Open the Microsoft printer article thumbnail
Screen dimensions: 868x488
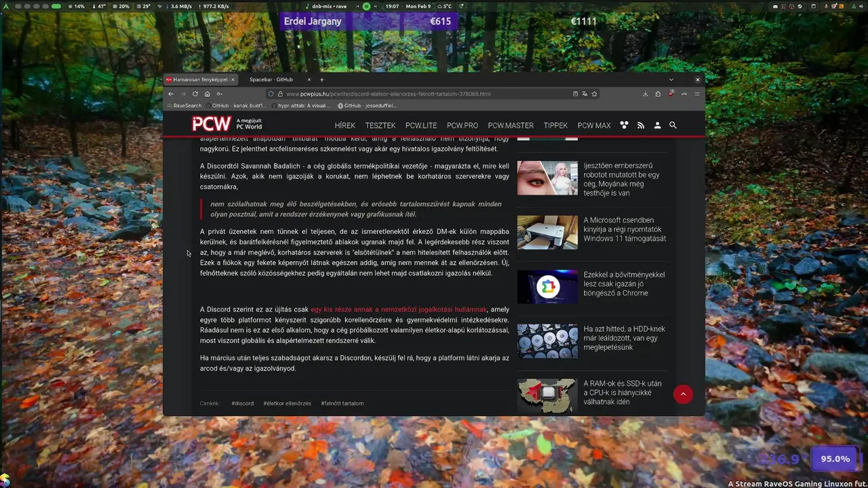click(x=547, y=232)
